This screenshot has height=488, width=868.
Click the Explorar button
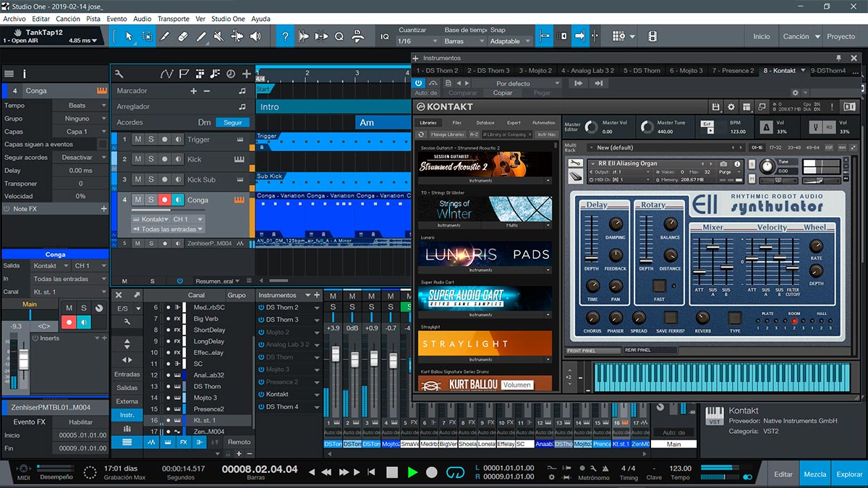849,474
